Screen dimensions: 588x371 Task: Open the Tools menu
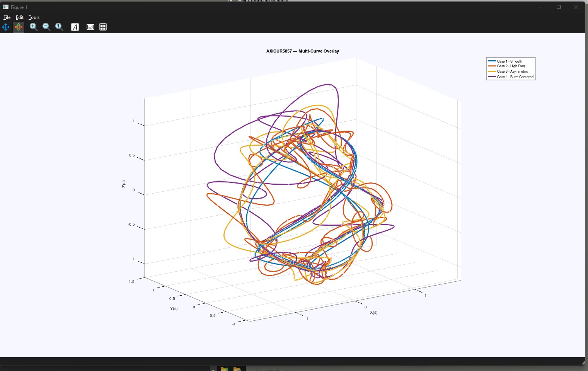(34, 17)
